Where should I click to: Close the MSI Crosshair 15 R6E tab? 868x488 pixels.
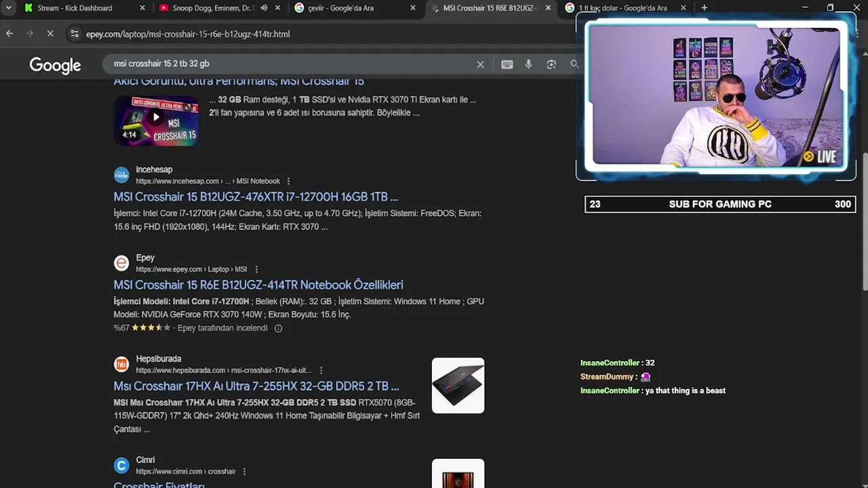click(x=548, y=8)
